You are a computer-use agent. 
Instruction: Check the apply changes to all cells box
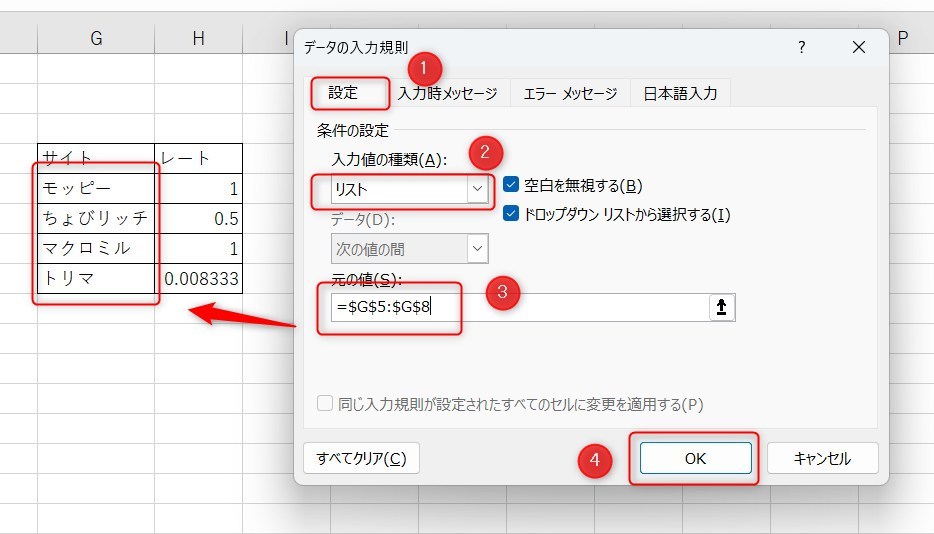pyautogui.click(x=325, y=403)
